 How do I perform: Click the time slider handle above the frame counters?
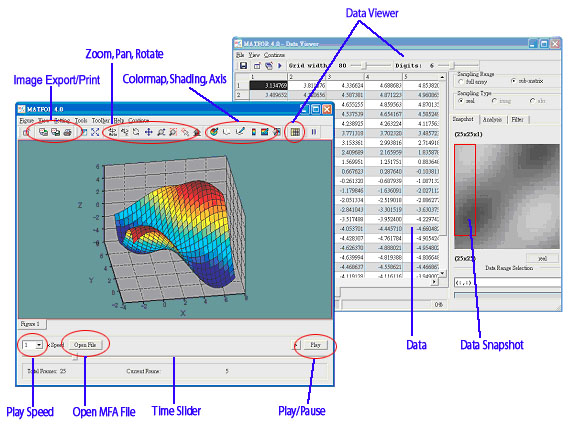[75, 358]
